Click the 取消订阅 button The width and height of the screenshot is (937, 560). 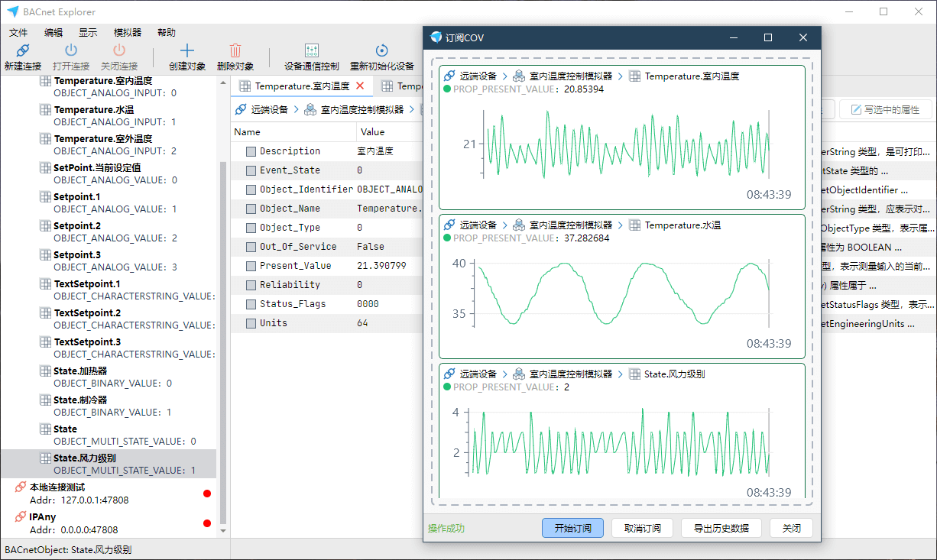[x=643, y=528]
